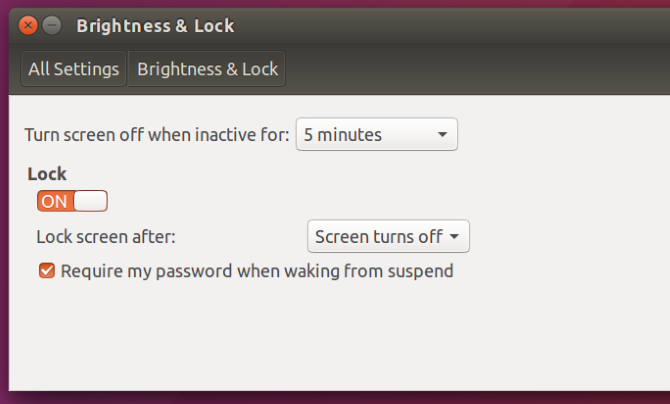Click the Brightness & Lock breadcrumb button

[207, 69]
